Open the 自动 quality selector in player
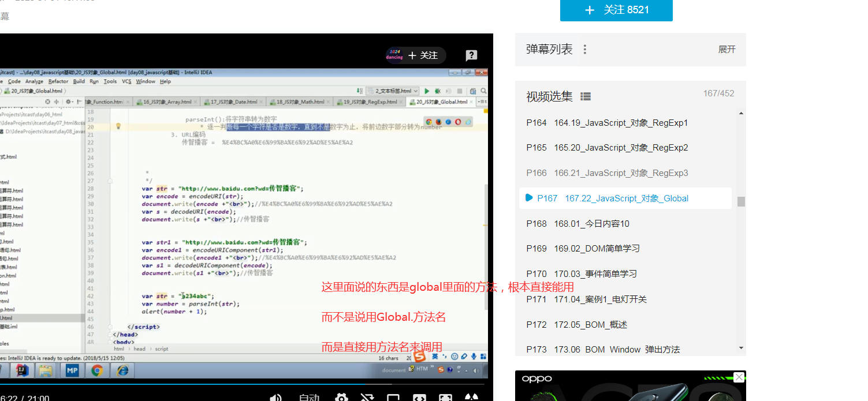 [309, 397]
